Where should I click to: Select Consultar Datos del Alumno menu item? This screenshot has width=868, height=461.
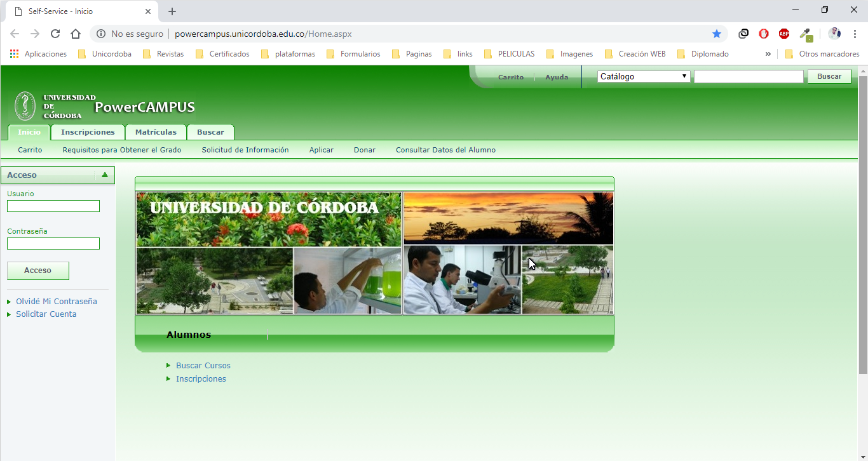[445, 150]
